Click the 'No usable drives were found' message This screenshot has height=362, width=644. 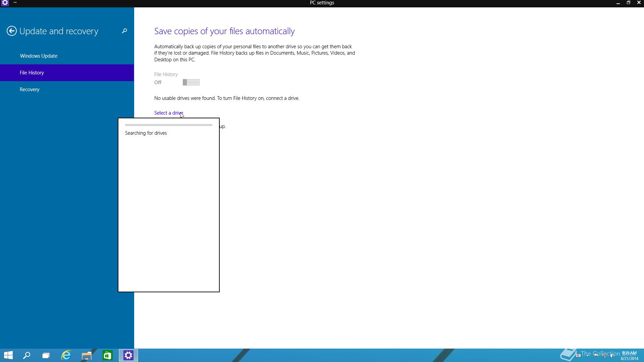pos(227,98)
